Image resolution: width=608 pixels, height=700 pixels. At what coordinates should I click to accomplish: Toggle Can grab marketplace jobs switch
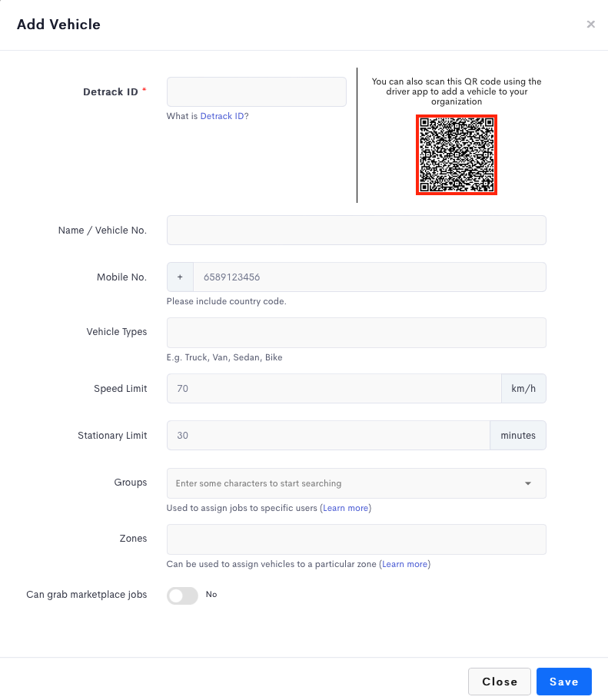[x=182, y=595]
